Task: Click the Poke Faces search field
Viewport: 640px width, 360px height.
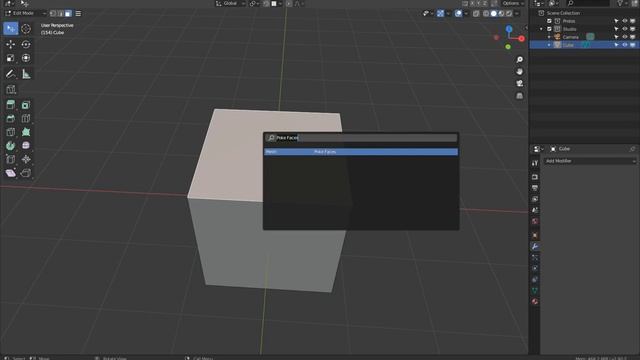Action: [x=361, y=138]
